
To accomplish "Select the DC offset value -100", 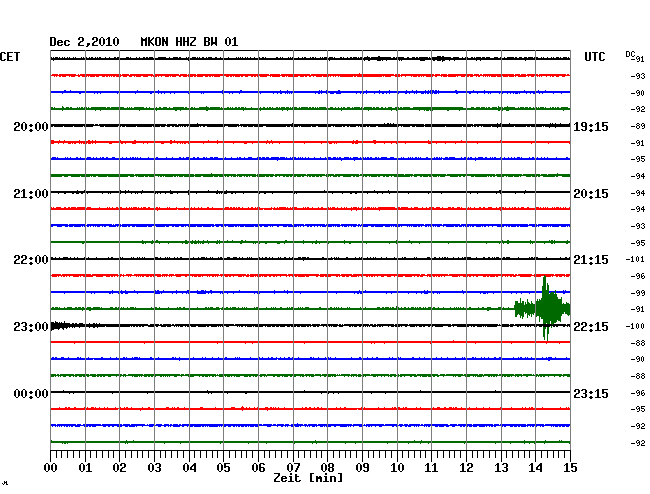I will pos(635,326).
